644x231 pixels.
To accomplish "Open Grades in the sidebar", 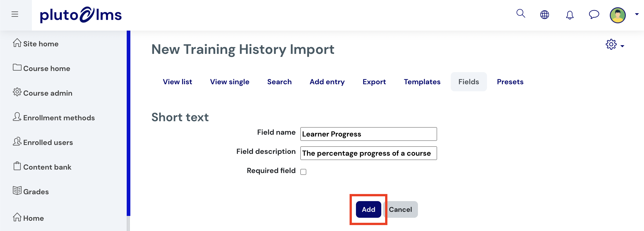I will [36, 192].
